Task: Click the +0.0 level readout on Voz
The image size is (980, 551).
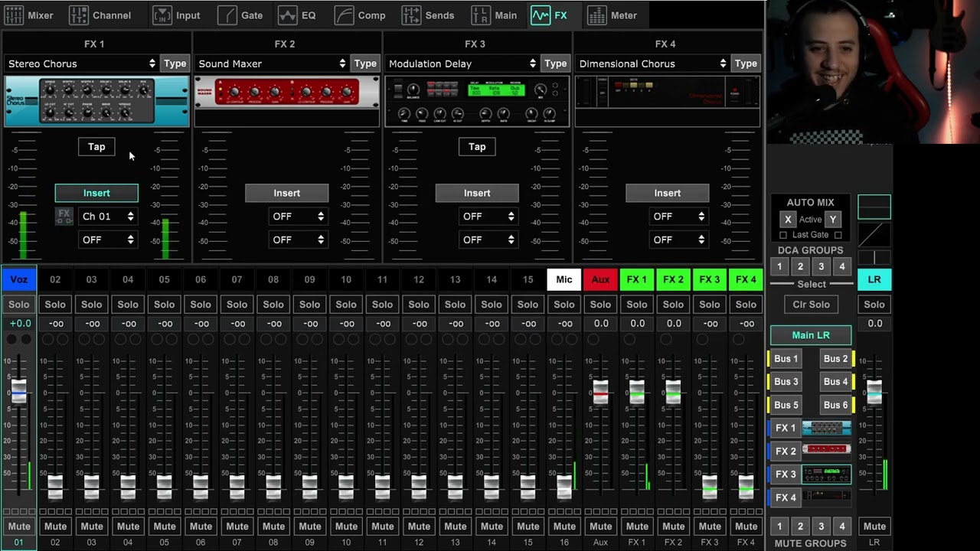Action: (18, 324)
